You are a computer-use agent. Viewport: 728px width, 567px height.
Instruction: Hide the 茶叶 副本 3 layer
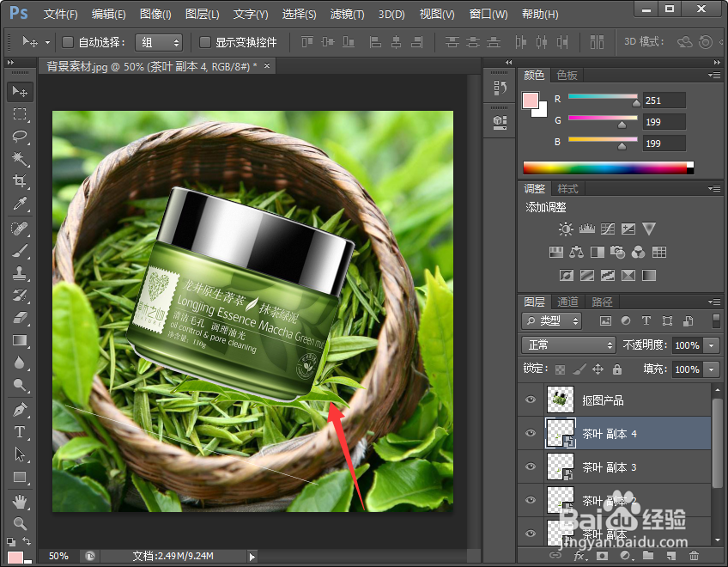coord(531,466)
